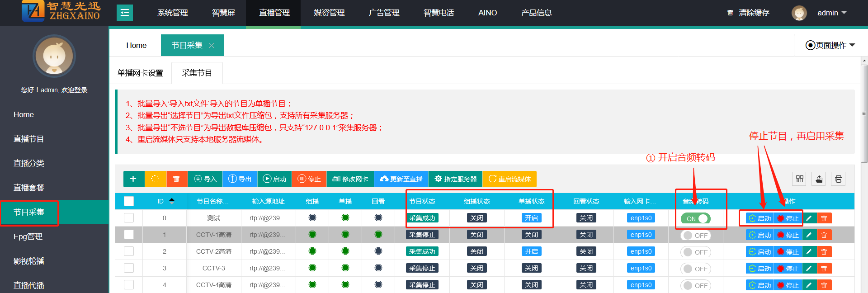Screen dimensions: 868x293
Task: Click the export icon beside the print button
Action: click(x=819, y=179)
